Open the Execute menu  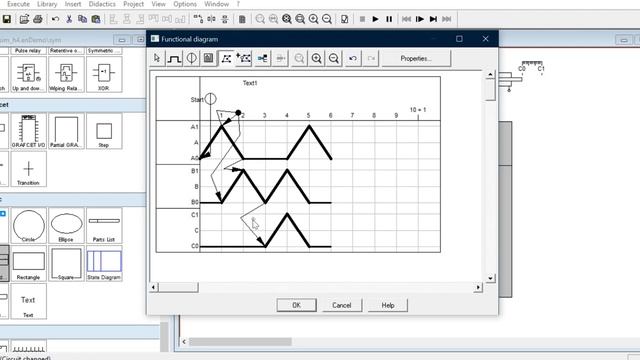[18, 4]
